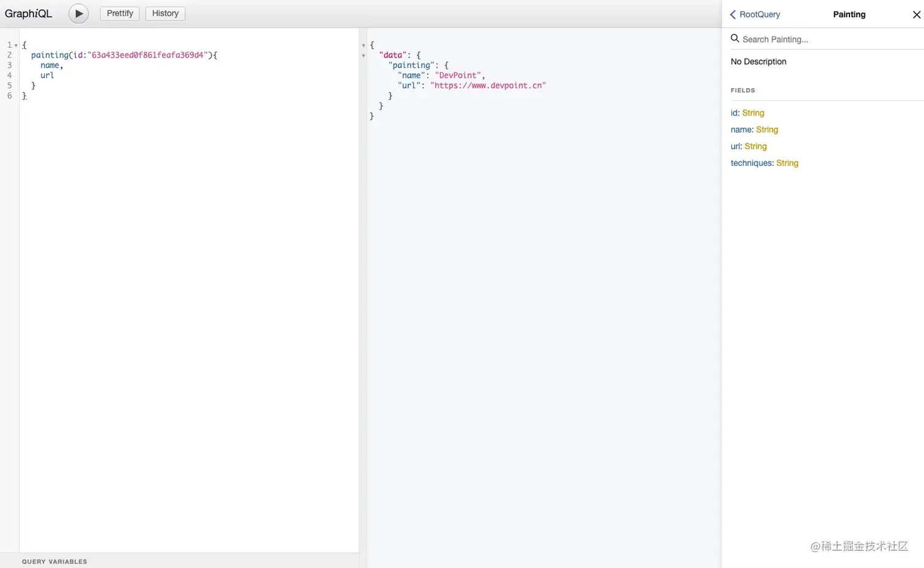Click the search magnifier icon
Image resolution: width=924 pixels, height=568 pixels.
(735, 39)
